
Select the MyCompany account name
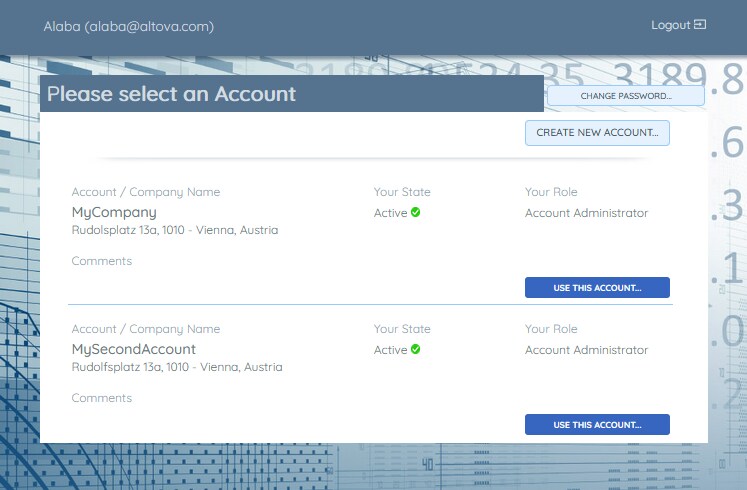point(114,212)
